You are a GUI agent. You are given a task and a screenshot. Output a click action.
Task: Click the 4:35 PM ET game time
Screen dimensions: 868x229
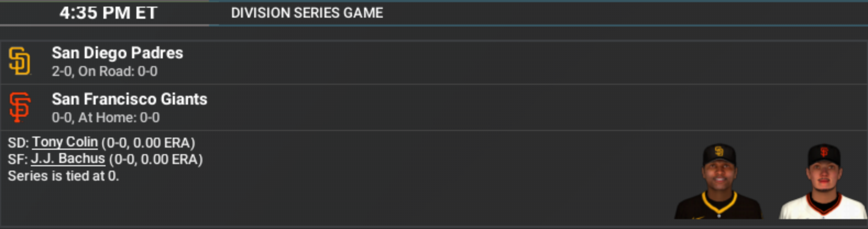point(108,13)
